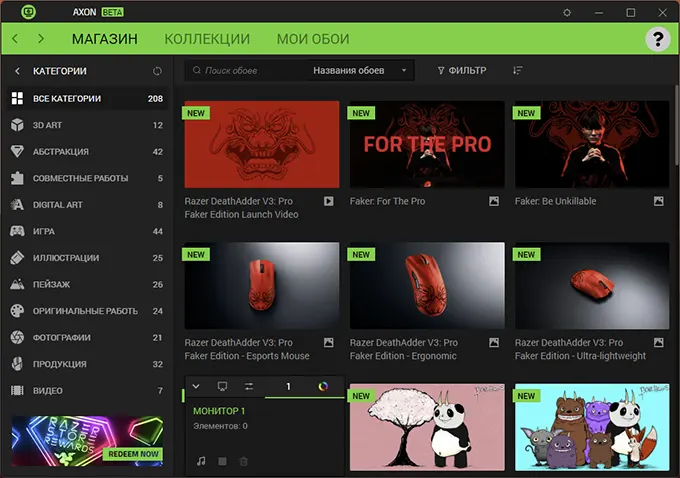The height and width of the screenshot is (478, 680).
Task: Click image type icon beside Esports Mouse
Action: 329,343
